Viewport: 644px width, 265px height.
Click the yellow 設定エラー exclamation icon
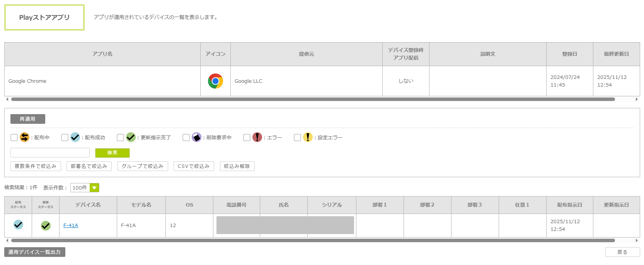tap(308, 137)
